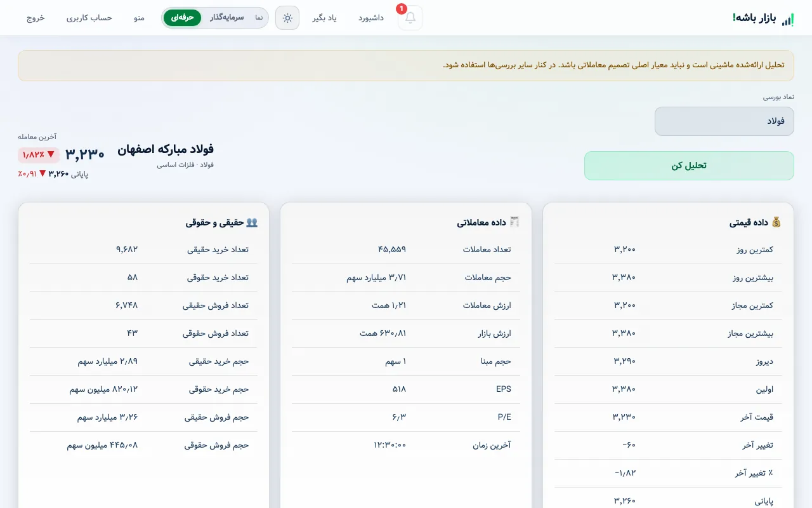Open حساب کاربری account page
The width and height of the screenshot is (812, 508).
[x=89, y=18]
